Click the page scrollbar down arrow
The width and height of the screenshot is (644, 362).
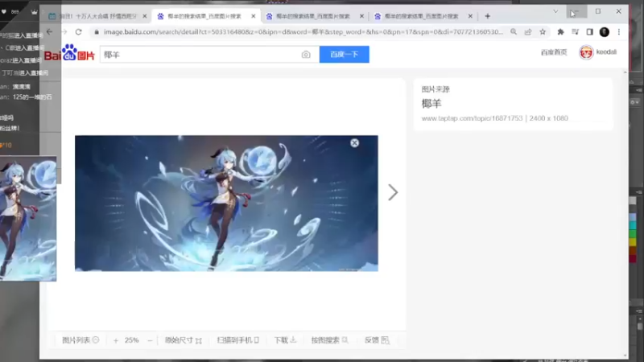[x=625, y=356]
